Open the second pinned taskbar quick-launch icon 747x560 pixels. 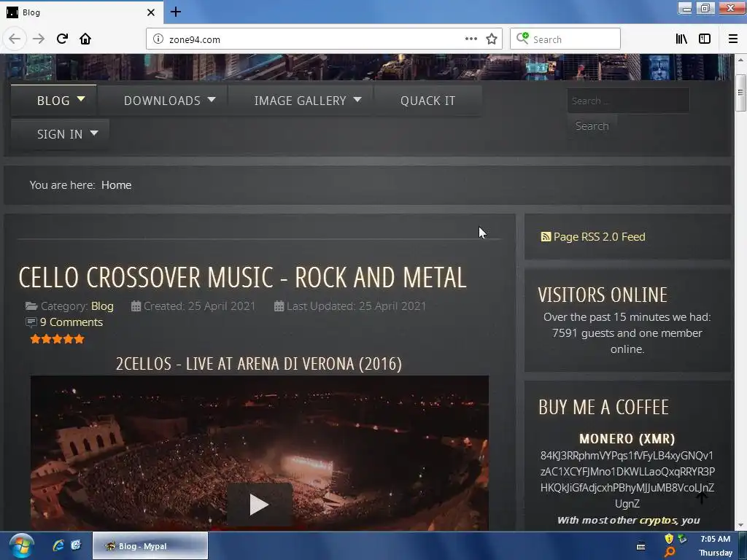point(76,545)
